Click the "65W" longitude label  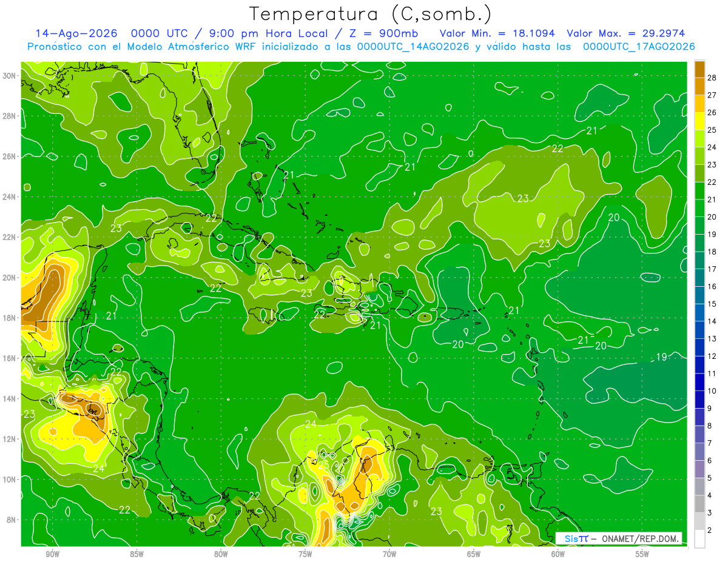pyautogui.click(x=474, y=554)
